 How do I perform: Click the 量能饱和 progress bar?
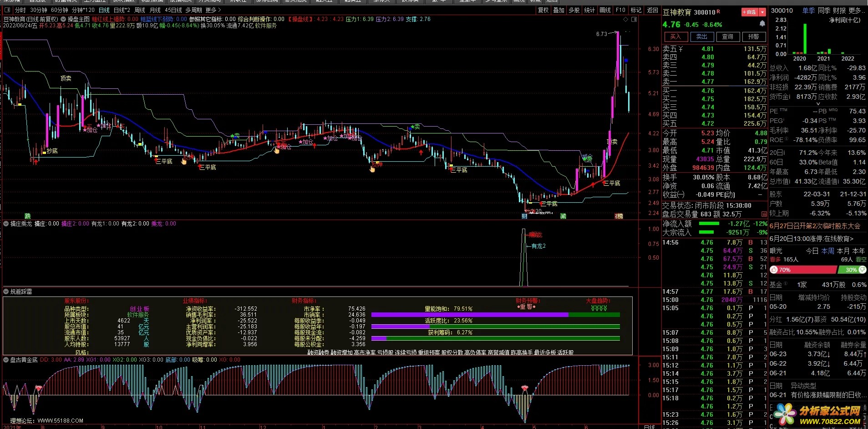[x=496, y=315]
